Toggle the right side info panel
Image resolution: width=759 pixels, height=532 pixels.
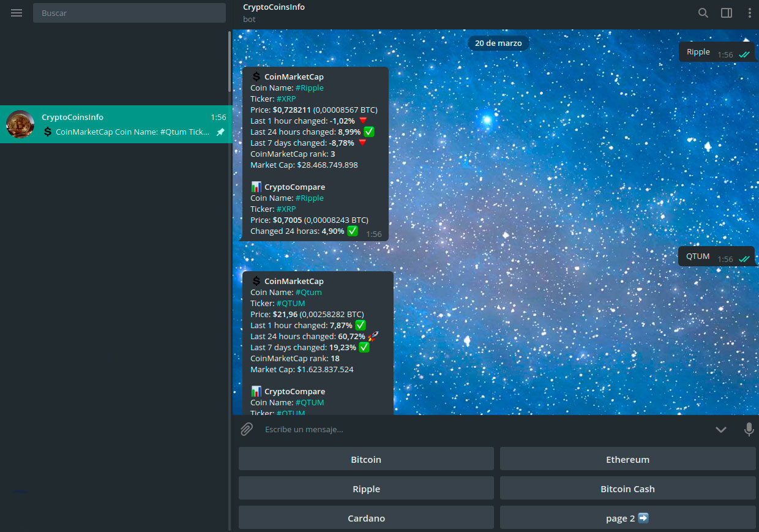(727, 13)
